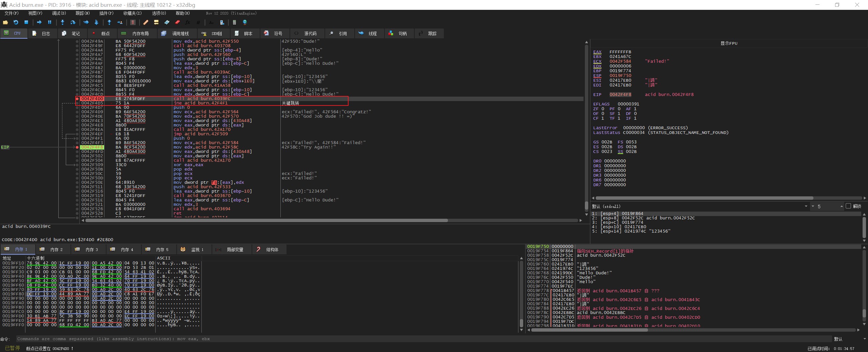Click the step into icon
This screenshot has width=868, height=352.
62,22
